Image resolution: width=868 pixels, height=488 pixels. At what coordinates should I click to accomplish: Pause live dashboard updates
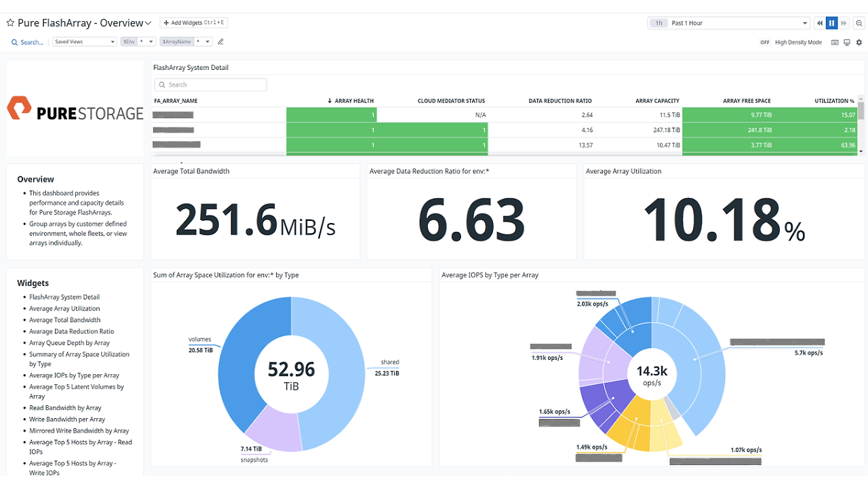click(x=832, y=23)
